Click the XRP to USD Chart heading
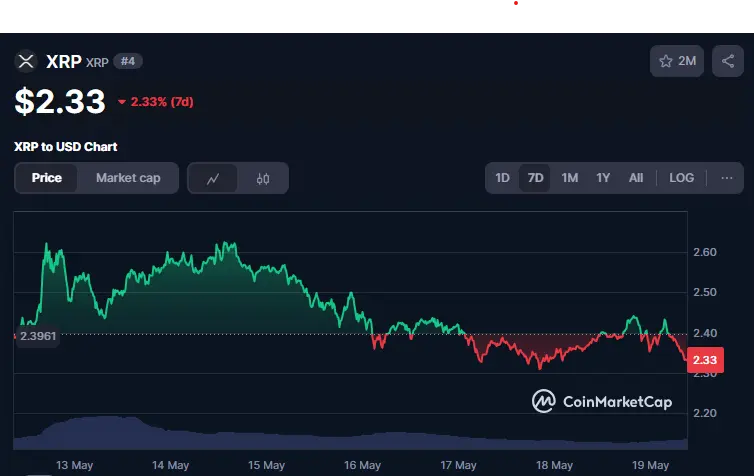Viewport: 754px width, 476px height. 65,147
